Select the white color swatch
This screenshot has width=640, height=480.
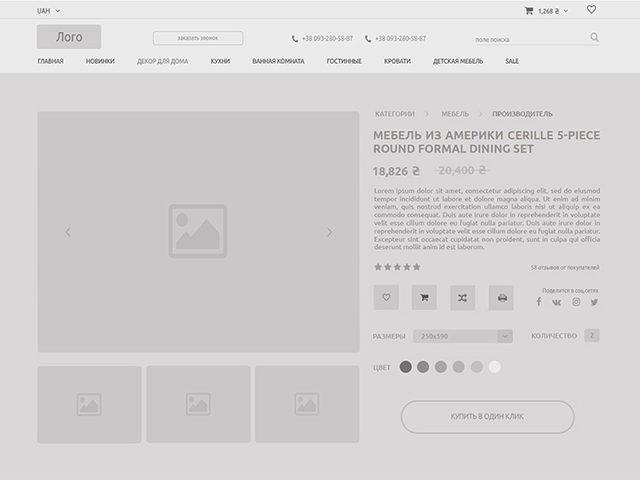point(494,367)
